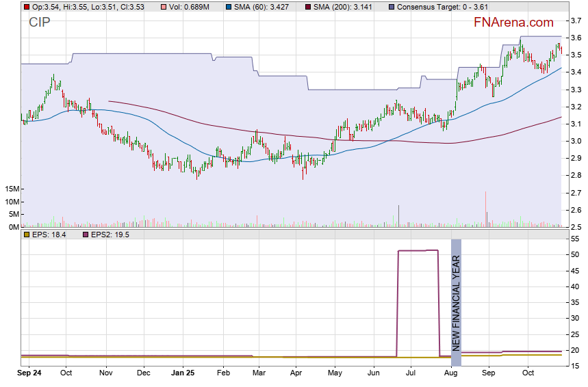Open the FNArena.com watermark link
The width and height of the screenshot is (588, 387).
point(513,23)
